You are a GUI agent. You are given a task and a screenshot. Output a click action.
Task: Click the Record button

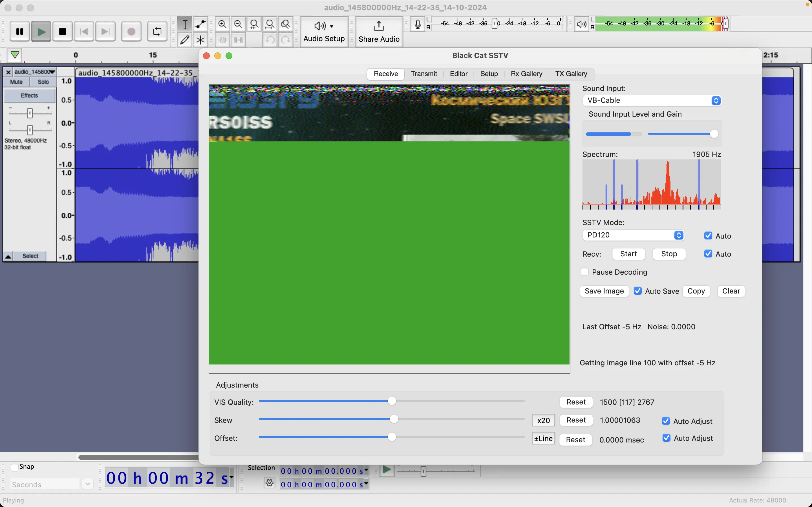click(131, 32)
